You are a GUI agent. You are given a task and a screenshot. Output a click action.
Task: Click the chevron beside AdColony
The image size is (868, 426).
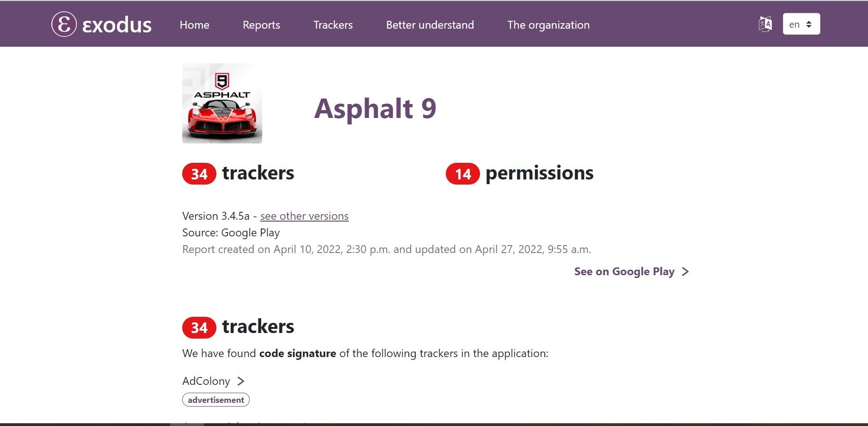(x=240, y=381)
